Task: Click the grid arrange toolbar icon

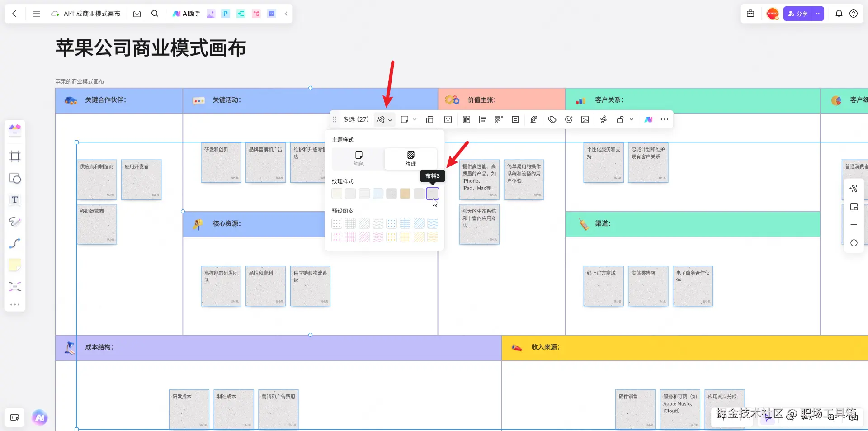Action: (x=499, y=119)
